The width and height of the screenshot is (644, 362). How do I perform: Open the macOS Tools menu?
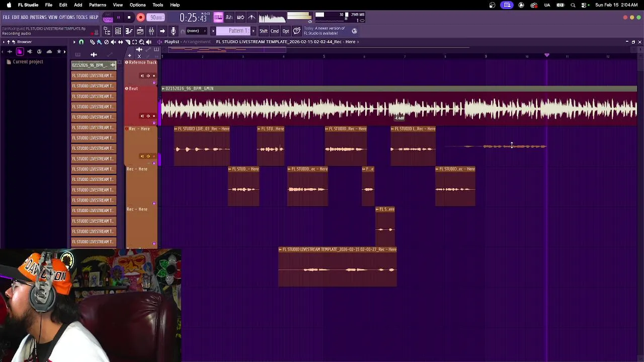click(158, 5)
